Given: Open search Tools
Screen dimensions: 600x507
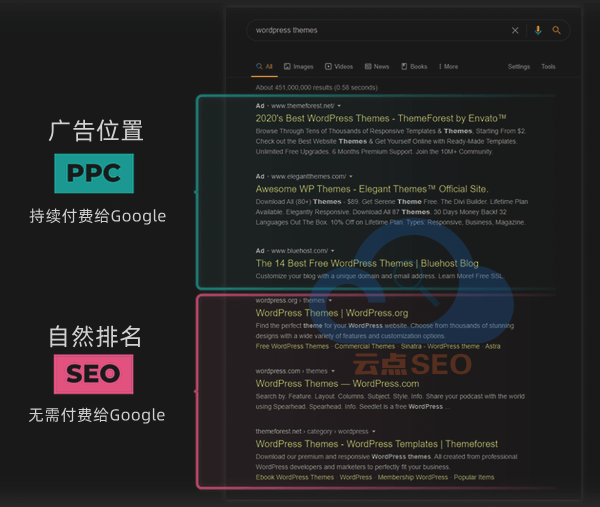Looking at the screenshot, I should coord(548,67).
